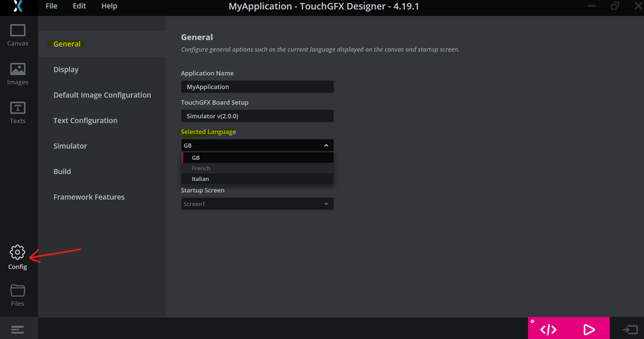Screen dimensions: 644x339
Task: Select the General settings tab
Action: [x=102, y=44]
